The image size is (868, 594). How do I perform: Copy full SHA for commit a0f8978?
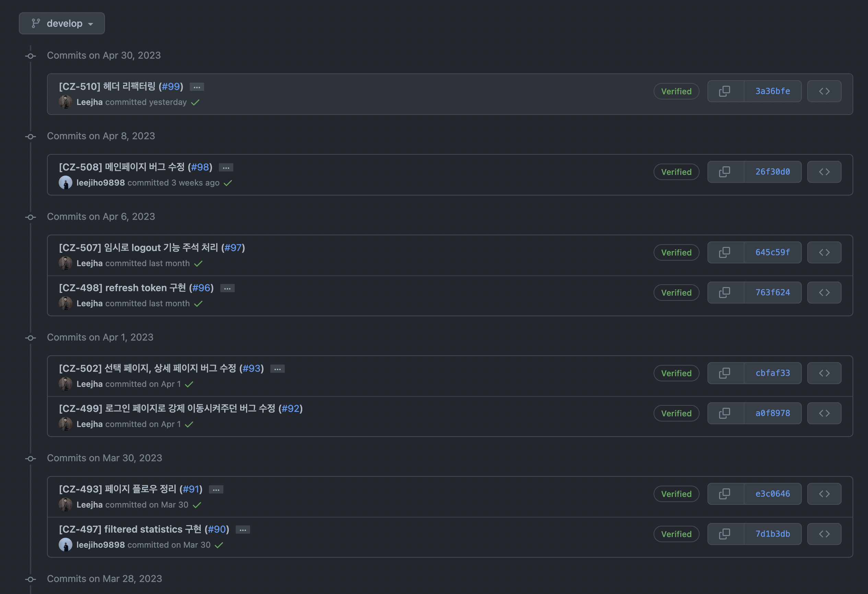(x=725, y=413)
